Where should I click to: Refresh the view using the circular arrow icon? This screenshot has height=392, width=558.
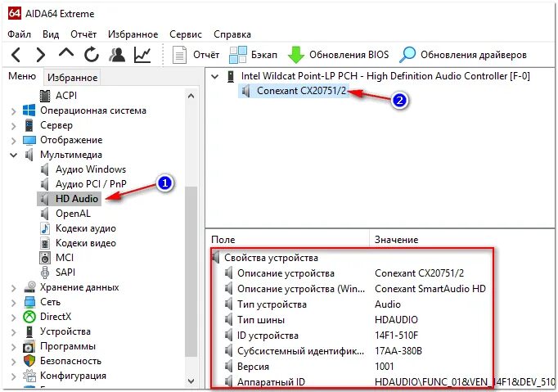pyautogui.click(x=92, y=55)
